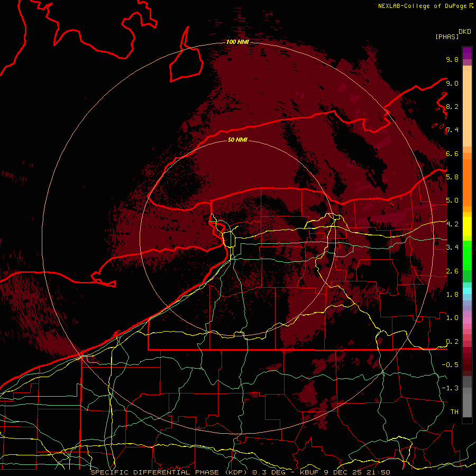
Task: Select the 4.2 legend value
Action: pos(452,224)
